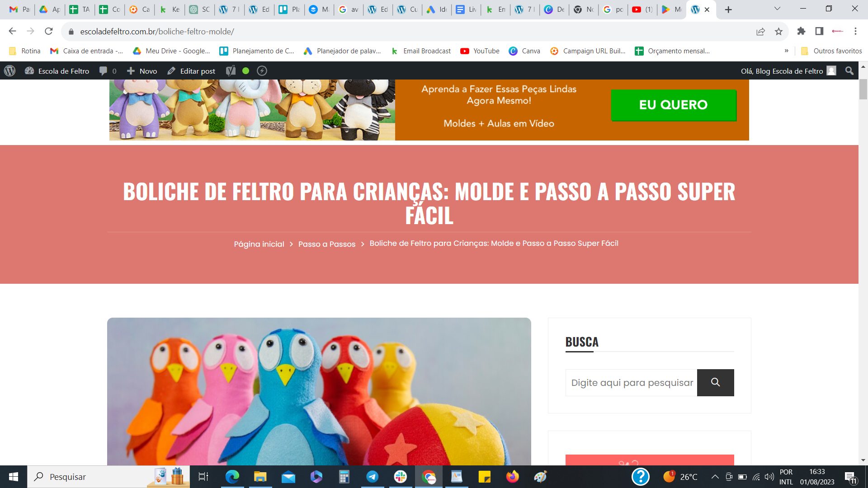Open Orçamento mensal... bookmark

[x=672, y=51]
